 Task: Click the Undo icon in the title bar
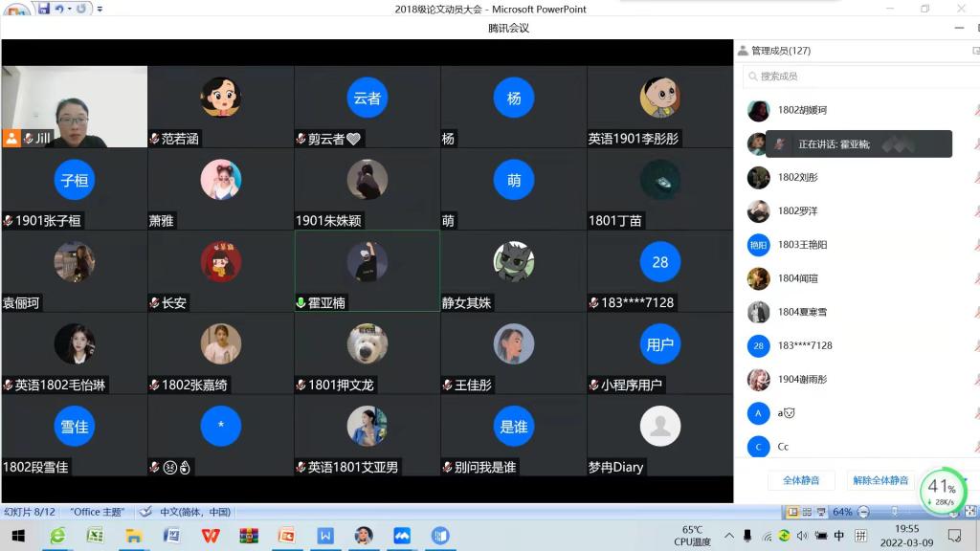58,9
